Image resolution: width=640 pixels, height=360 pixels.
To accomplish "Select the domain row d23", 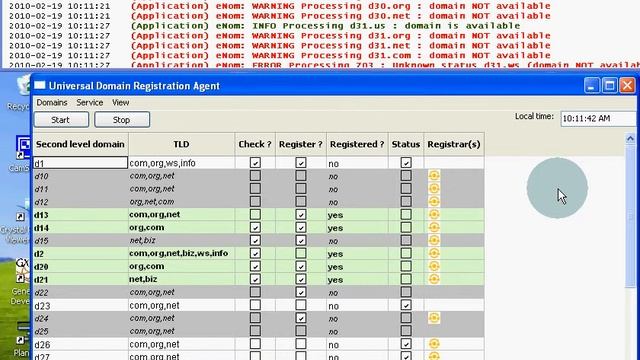I will [259, 305].
